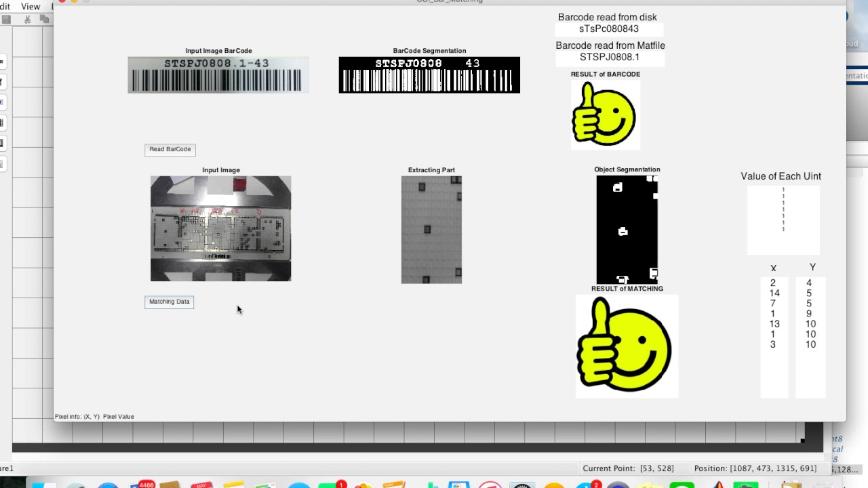The height and width of the screenshot is (488, 868).
Task: Click the Input Image circuit photo
Action: tap(220, 228)
